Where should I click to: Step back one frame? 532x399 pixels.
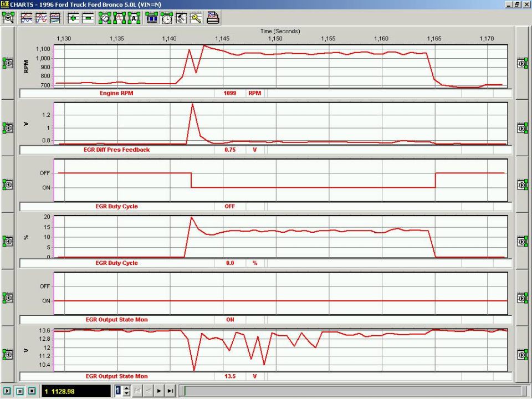pos(149,391)
